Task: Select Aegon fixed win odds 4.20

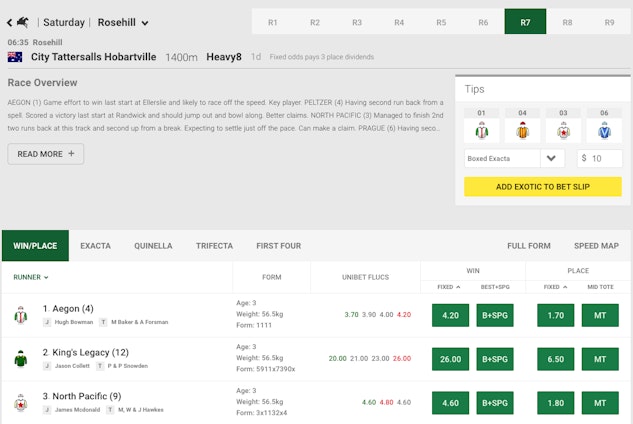Action: pyautogui.click(x=450, y=315)
